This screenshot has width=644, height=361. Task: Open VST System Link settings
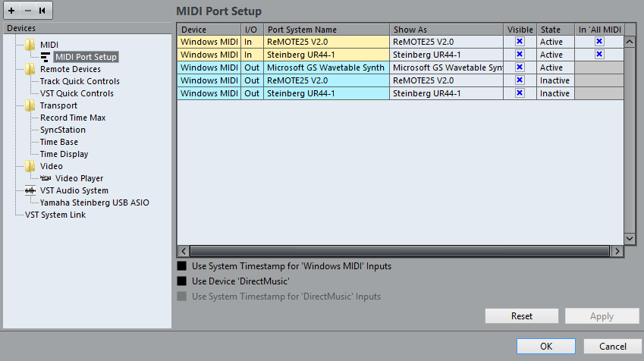[x=55, y=215]
